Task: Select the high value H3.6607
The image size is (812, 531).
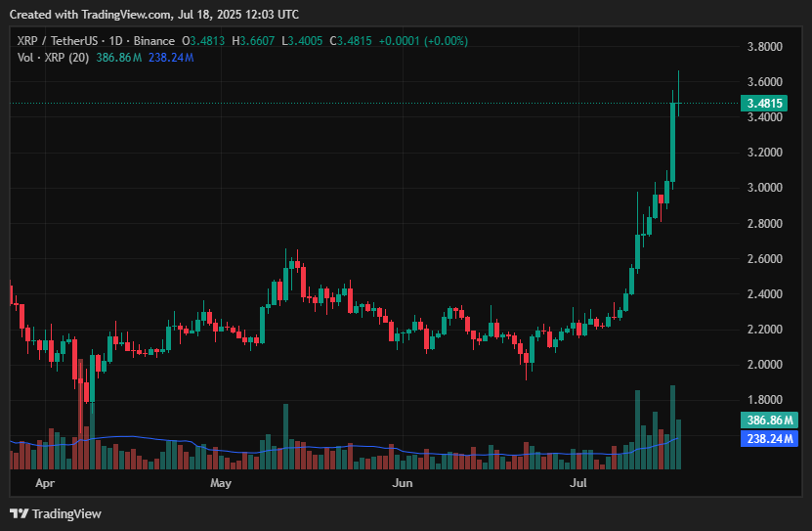Action: pos(253,41)
